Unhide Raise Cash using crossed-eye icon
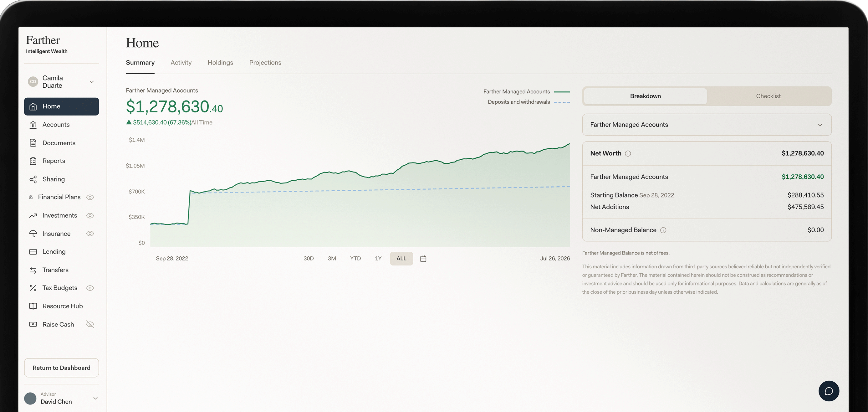868x412 pixels. 90,324
